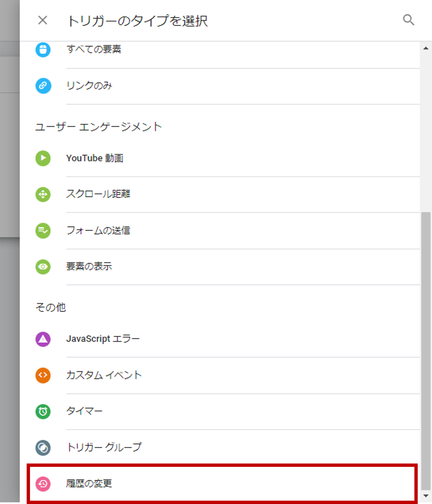Click the green alarm clock timer icon

pos(43,411)
